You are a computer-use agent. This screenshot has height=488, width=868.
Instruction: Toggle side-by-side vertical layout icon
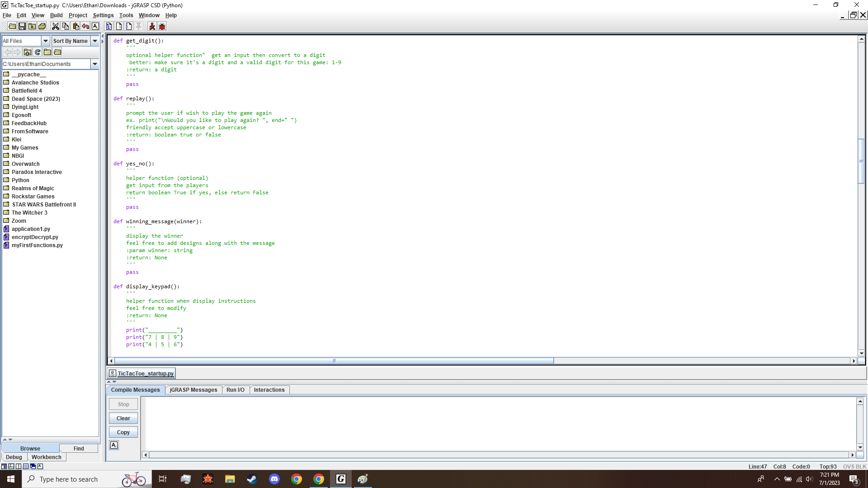pos(19,466)
